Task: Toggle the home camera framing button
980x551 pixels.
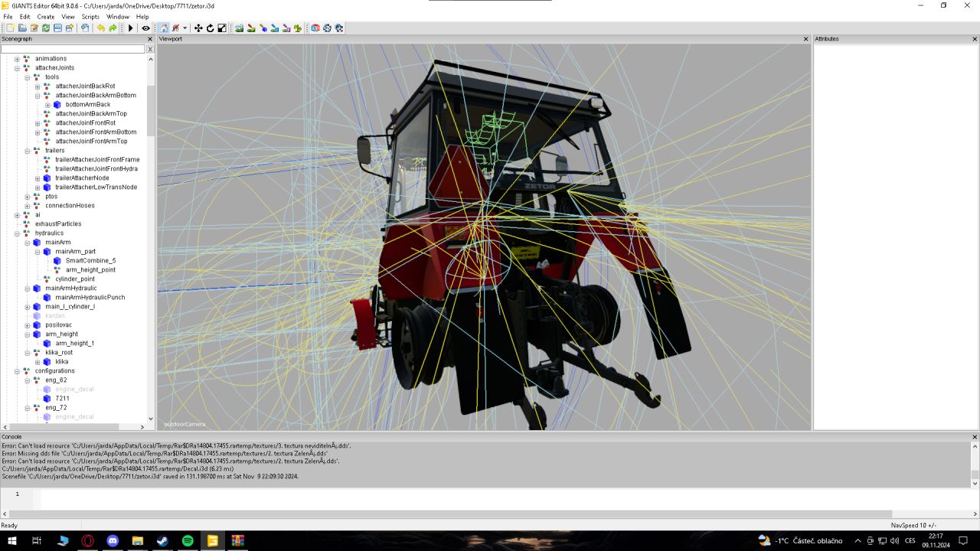Action: pos(163,28)
